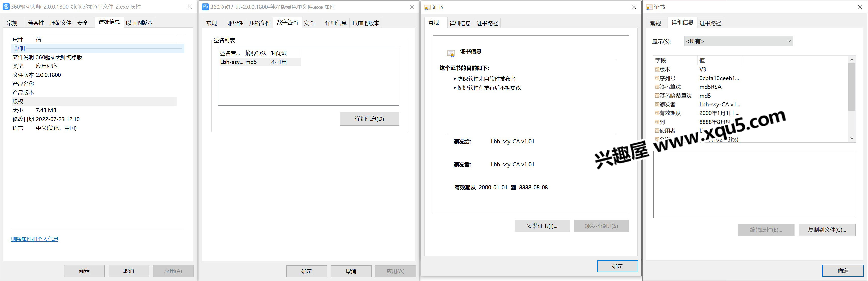Select 数字签名 tab in second properties window

287,22
